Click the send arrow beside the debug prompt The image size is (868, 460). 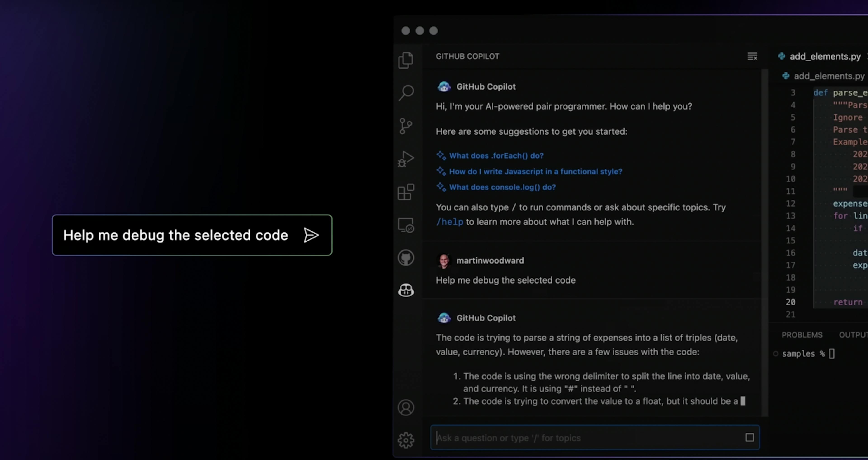point(311,235)
